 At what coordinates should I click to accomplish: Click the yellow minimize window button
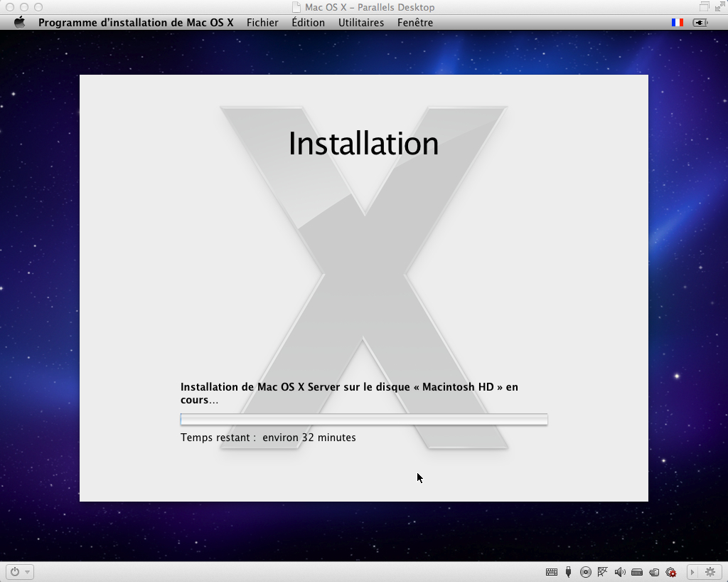(x=24, y=7)
